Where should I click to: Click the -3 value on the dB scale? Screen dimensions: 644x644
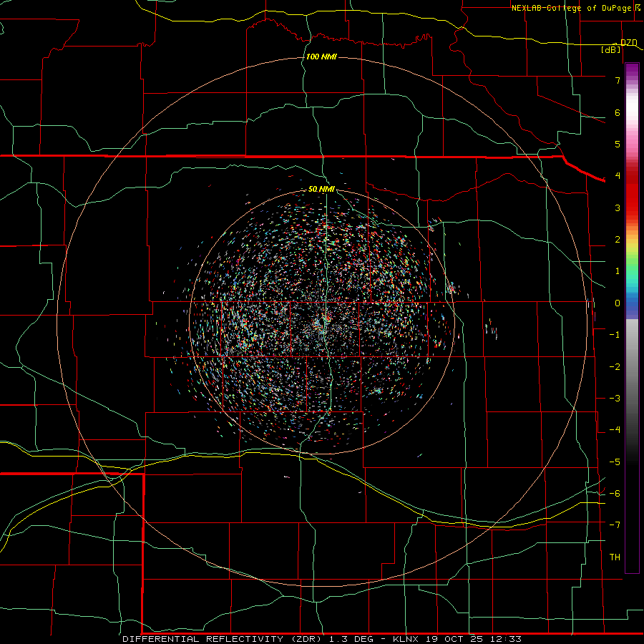coord(615,399)
